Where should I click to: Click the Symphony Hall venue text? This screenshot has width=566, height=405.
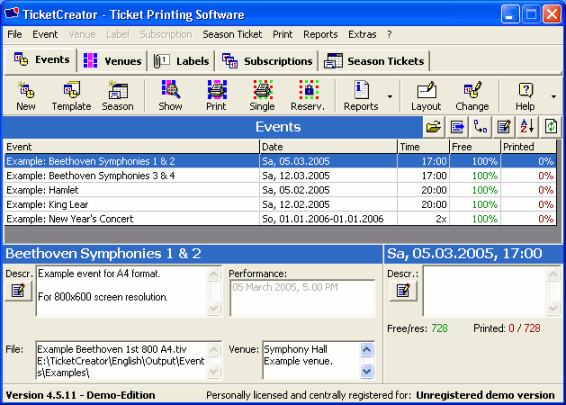point(296,349)
